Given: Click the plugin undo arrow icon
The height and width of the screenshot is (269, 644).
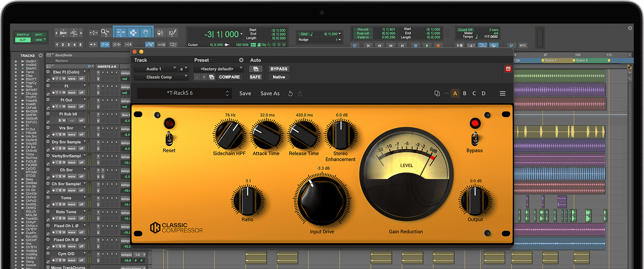Looking at the screenshot, I should [x=291, y=94].
